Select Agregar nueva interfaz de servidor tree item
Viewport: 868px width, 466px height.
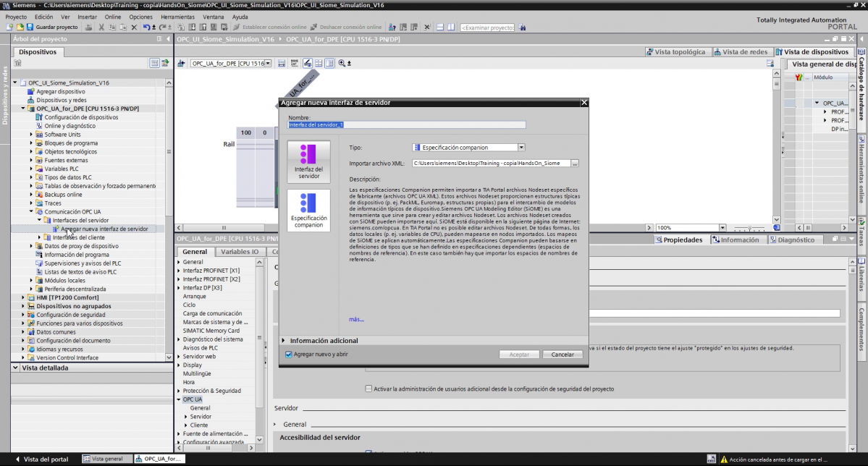pos(104,229)
